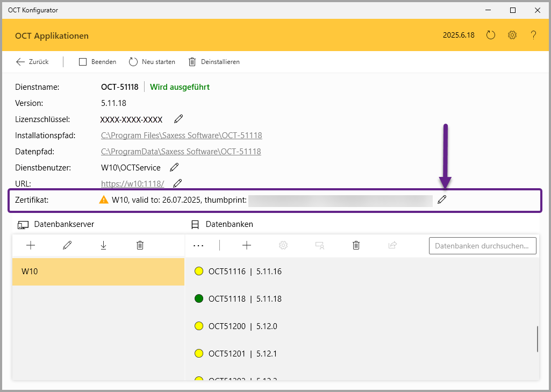Delete database using Datenbanken trash icon

356,245
